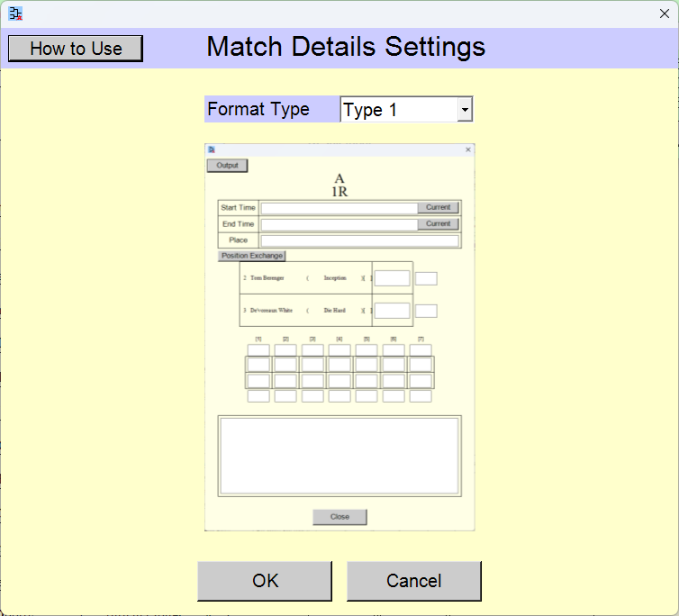Confirm settings with the OK button
The height and width of the screenshot is (616, 679).
coord(265,581)
